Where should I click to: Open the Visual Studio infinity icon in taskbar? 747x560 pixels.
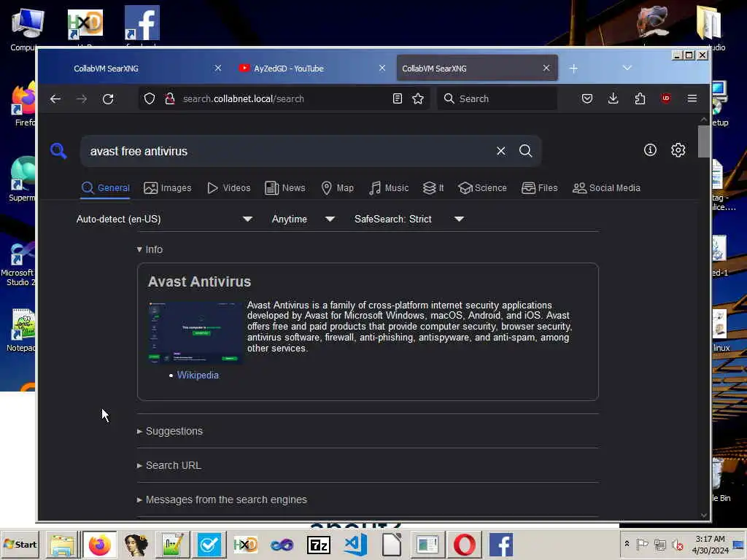pos(282,545)
